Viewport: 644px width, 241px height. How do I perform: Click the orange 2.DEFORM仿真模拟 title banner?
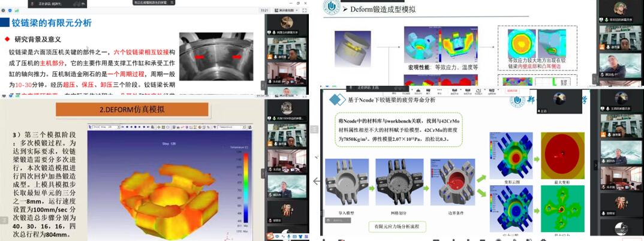(132, 109)
